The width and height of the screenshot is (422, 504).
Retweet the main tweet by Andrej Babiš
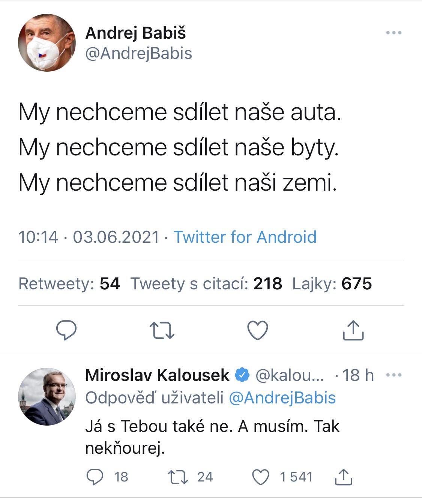tap(162, 330)
